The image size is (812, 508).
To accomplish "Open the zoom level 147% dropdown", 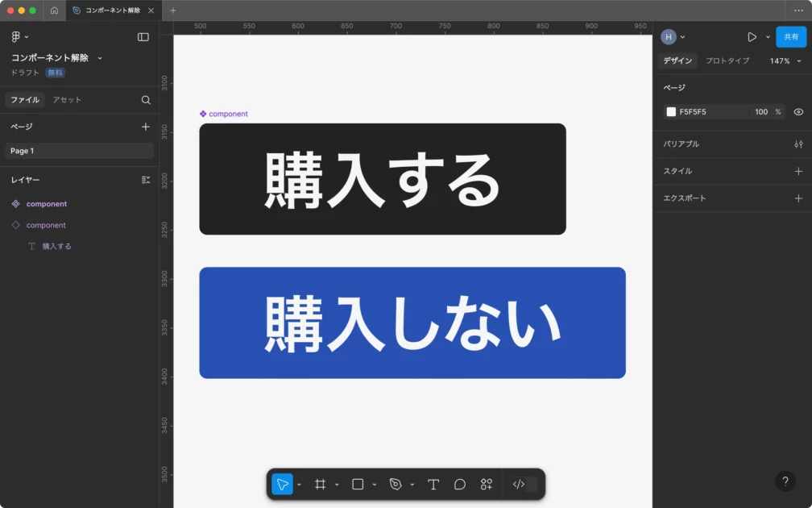I will coord(785,61).
